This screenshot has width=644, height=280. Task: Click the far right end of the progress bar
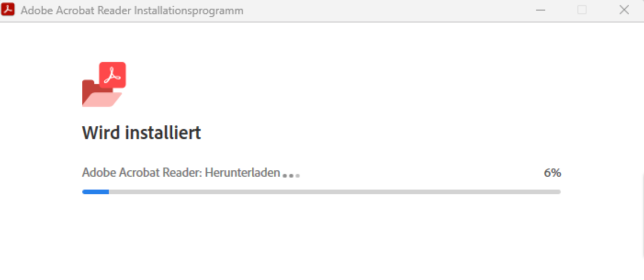click(559, 192)
